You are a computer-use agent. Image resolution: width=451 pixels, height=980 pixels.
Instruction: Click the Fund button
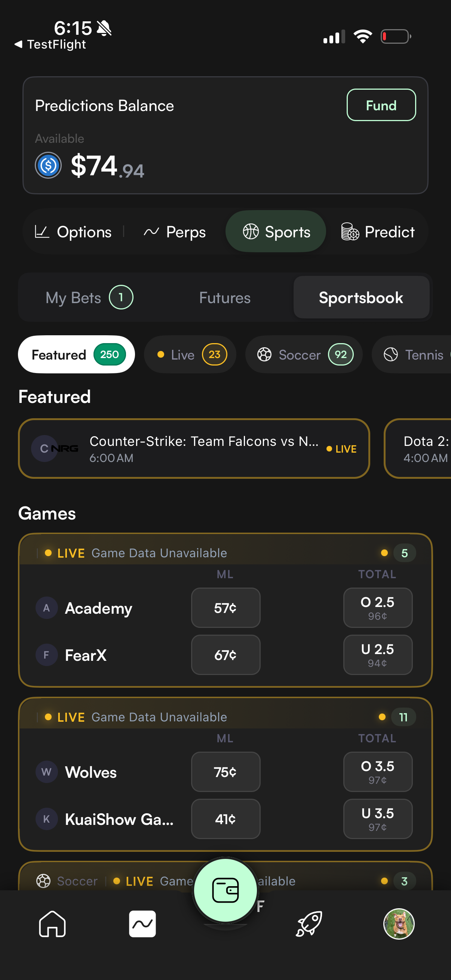pyautogui.click(x=381, y=105)
